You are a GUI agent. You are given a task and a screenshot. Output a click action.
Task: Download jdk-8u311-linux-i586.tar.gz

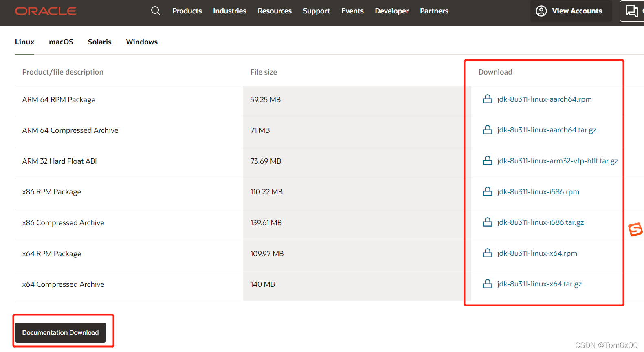pos(541,222)
